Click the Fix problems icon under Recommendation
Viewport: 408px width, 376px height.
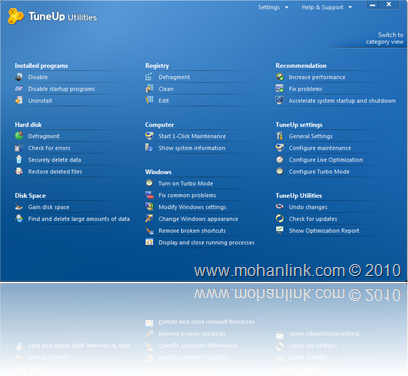click(279, 89)
